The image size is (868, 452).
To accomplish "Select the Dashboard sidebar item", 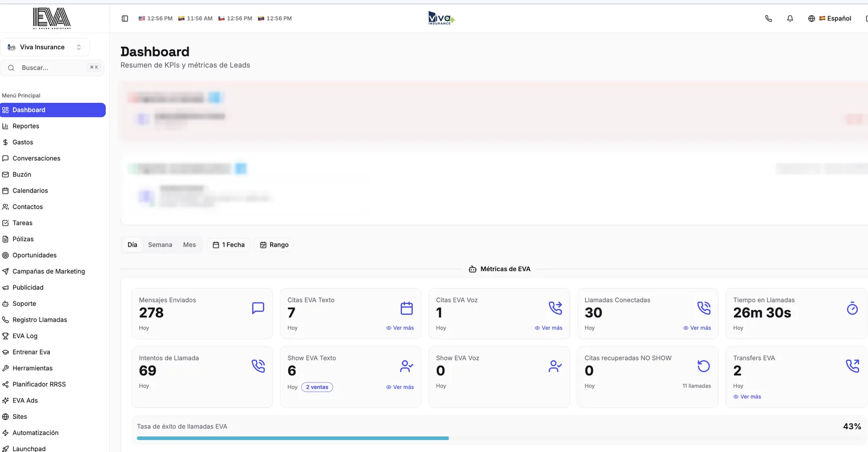I will (x=53, y=110).
